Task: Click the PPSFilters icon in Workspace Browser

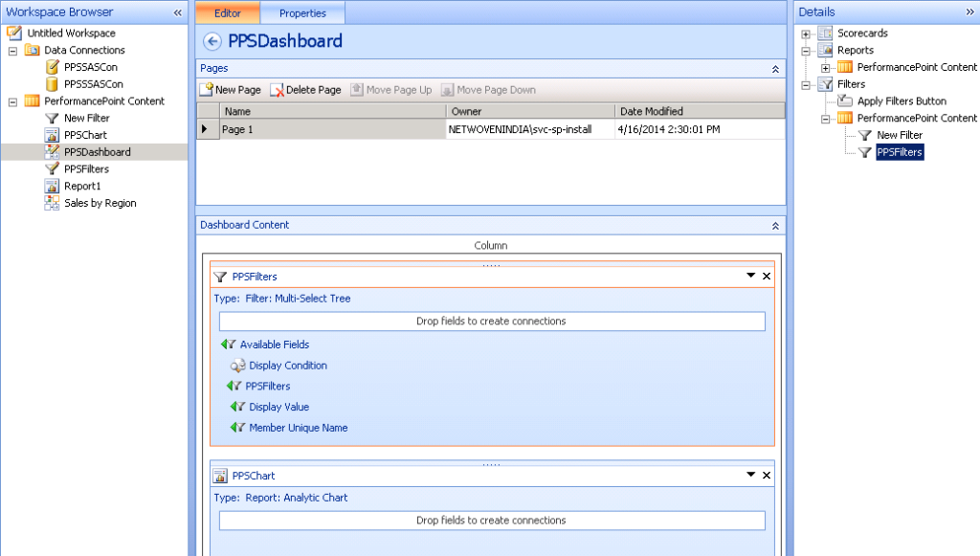Action: 52,168
